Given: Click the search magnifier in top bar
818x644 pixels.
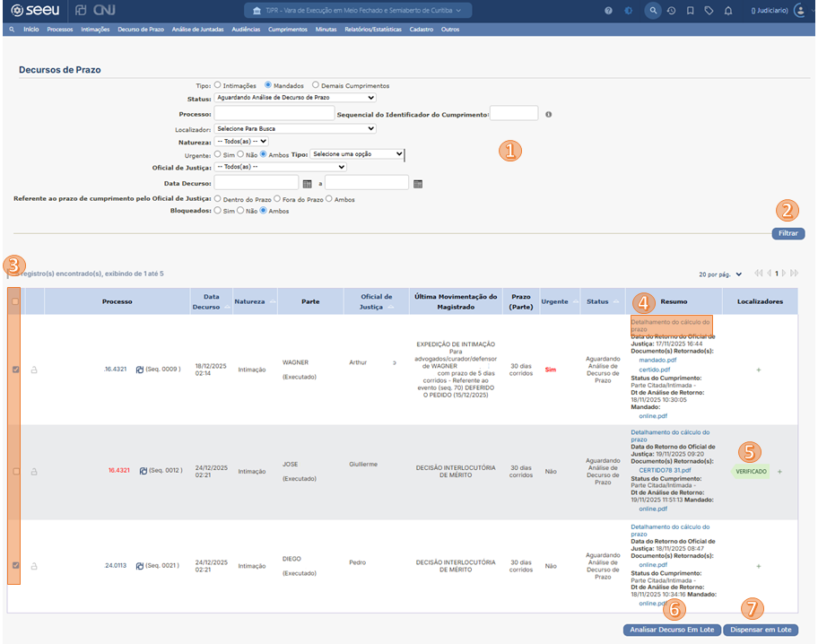Looking at the screenshot, I should coord(653,11).
